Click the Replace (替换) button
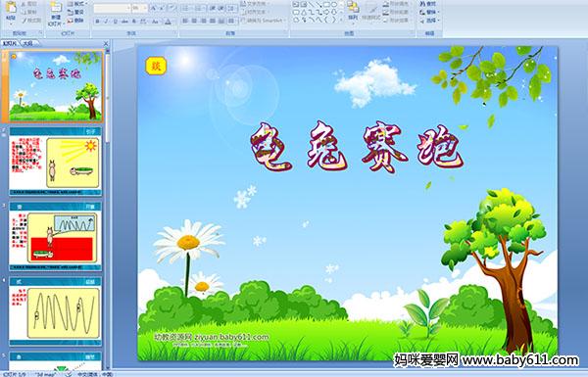The image size is (588, 377). 428,12
